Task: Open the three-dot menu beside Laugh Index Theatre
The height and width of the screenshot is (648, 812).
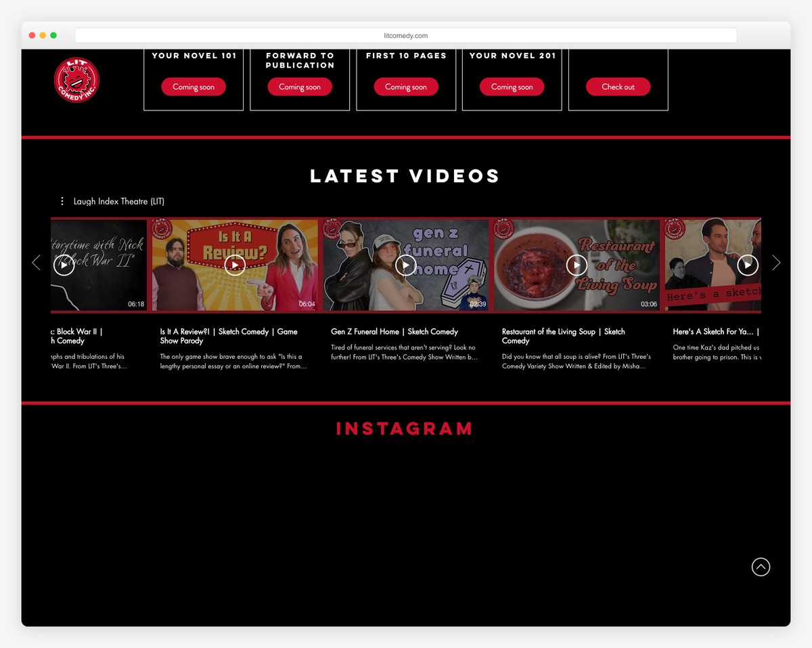Action: pos(62,201)
